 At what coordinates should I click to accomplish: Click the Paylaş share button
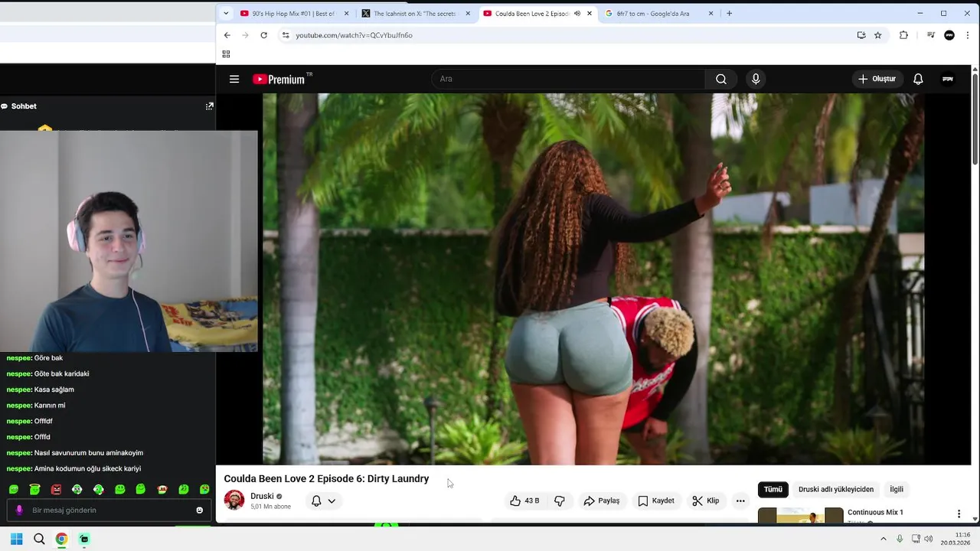[x=602, y=500]
